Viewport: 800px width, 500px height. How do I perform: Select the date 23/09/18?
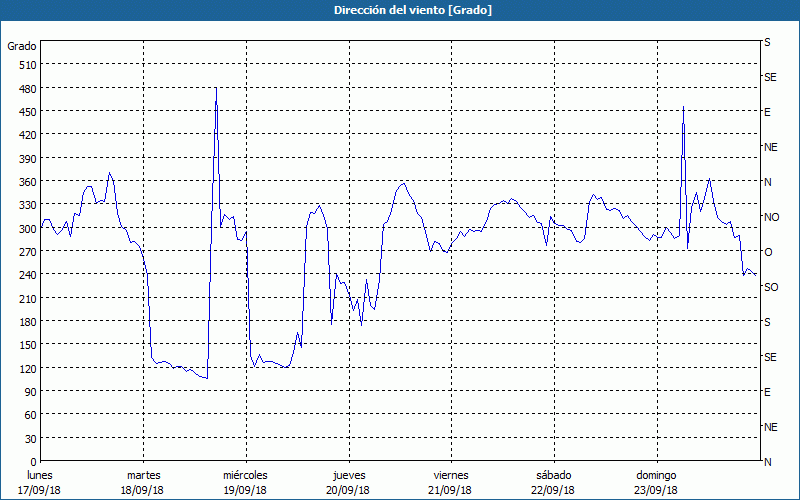pos(656,490)
